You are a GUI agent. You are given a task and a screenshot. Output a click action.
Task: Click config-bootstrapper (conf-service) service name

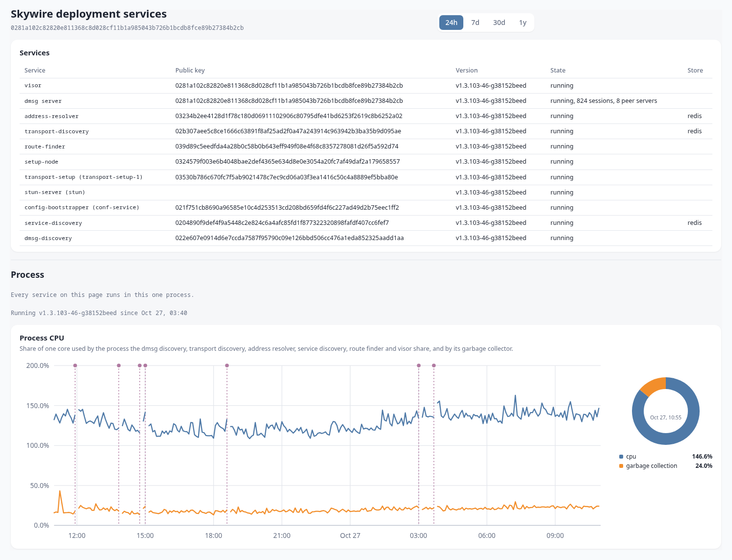point(82,208)
